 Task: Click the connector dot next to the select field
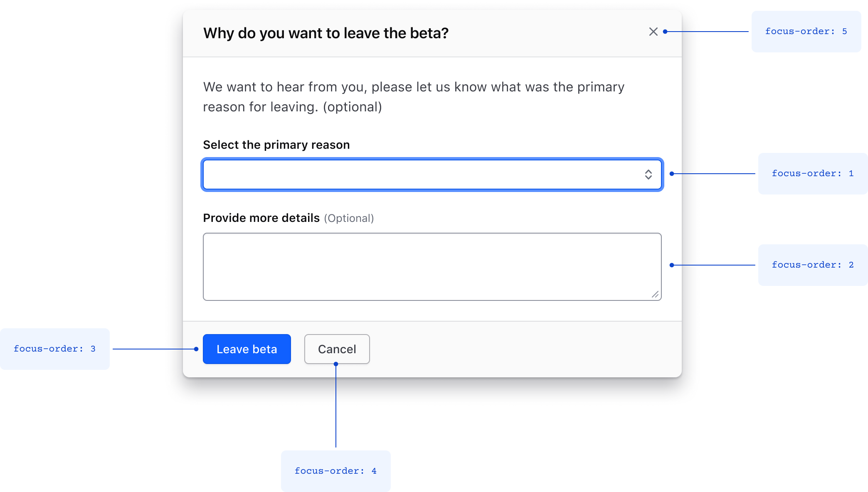(672, 173)
